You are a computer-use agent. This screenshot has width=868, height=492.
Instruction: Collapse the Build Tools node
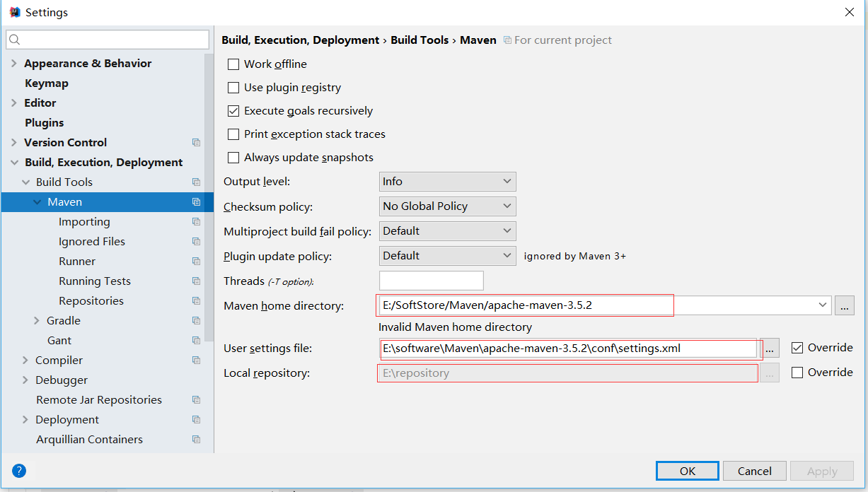click(25, 182)
